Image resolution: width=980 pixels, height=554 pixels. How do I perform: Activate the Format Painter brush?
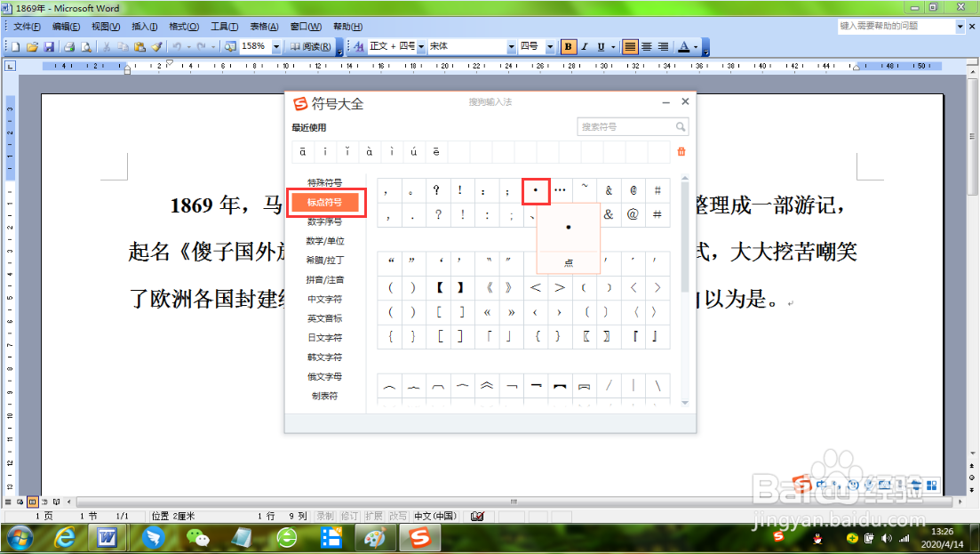coord(156,47)
